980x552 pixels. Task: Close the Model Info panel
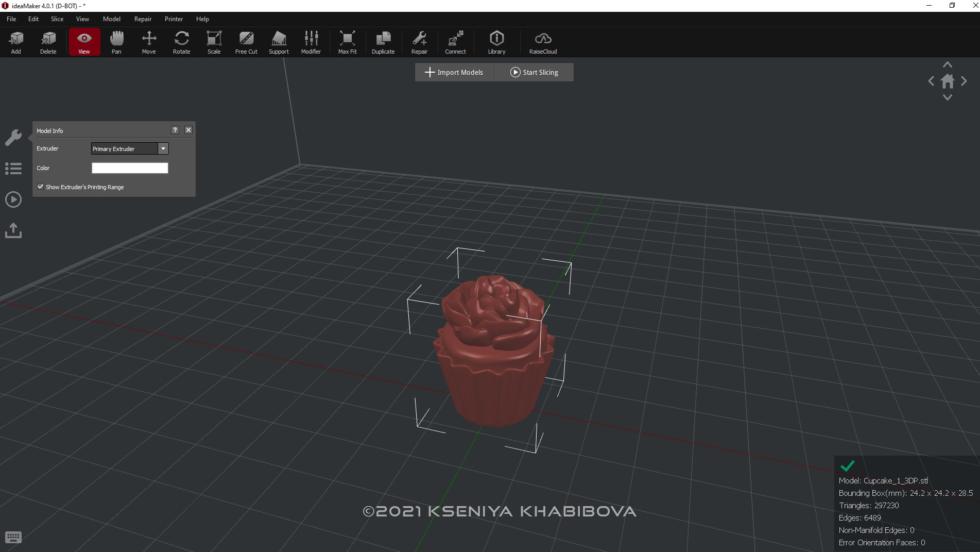pos(188,130)
